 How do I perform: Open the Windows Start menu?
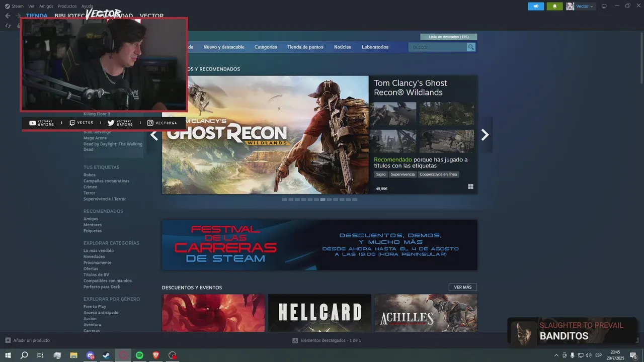pos(8,355)
